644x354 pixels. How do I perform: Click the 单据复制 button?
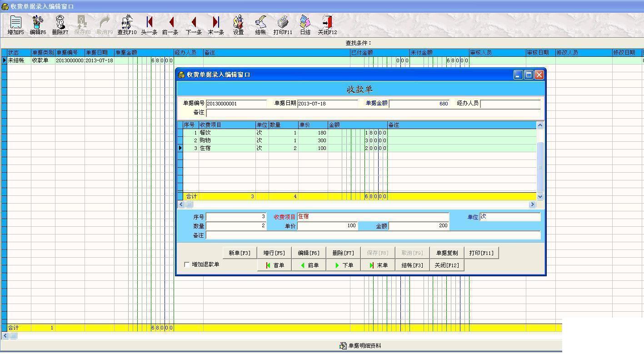447,253
